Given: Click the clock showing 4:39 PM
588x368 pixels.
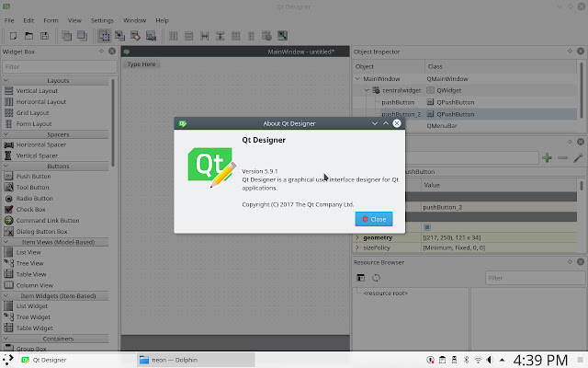Looking at the screenshot, I should (540, 360).
